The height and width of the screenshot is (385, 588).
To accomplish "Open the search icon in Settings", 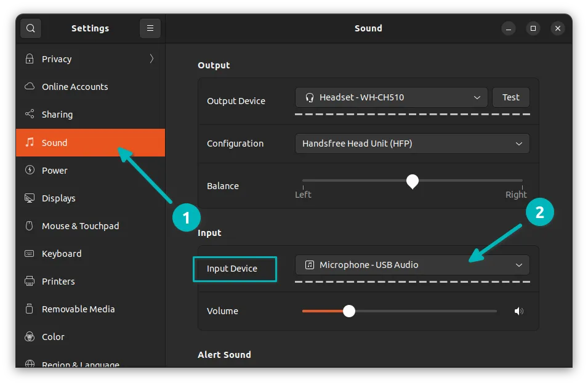I will click(x=30, y=28).
